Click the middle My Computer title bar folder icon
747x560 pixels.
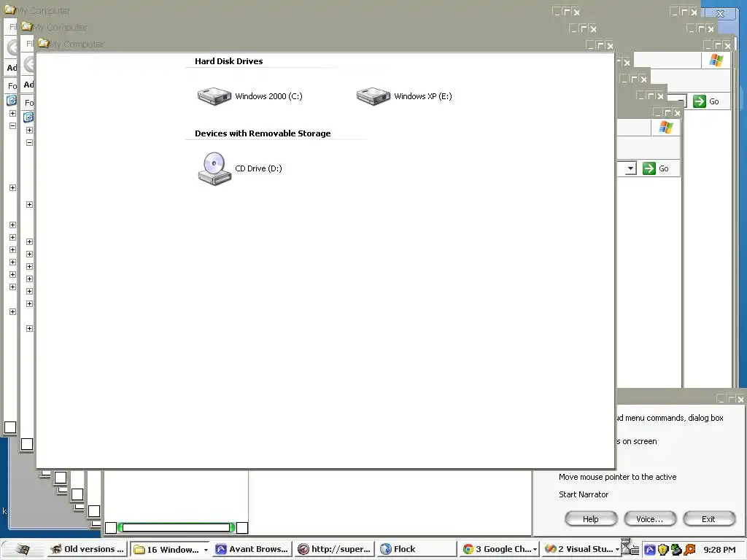tap(27, 27)
